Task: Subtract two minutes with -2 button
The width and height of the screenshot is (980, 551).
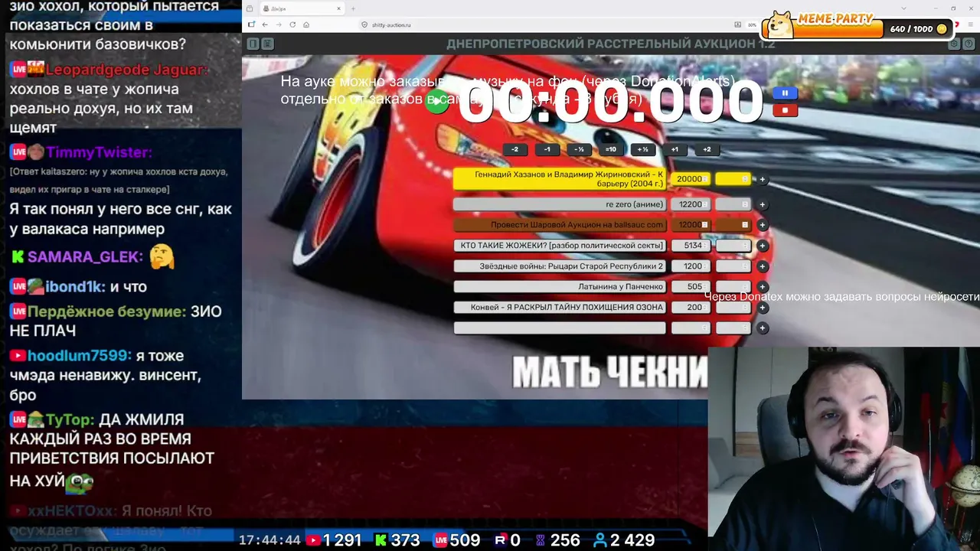Action: 514,150
